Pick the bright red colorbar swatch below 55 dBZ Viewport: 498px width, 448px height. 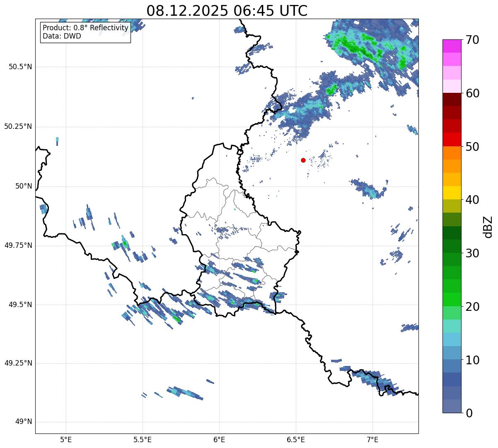coord(452,139)
